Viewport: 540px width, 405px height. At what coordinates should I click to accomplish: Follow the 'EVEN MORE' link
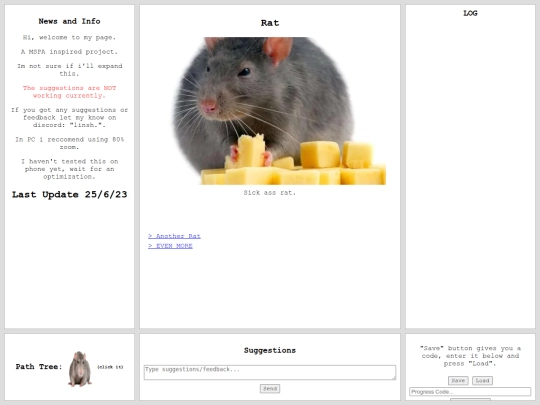(x=170, y=246)
